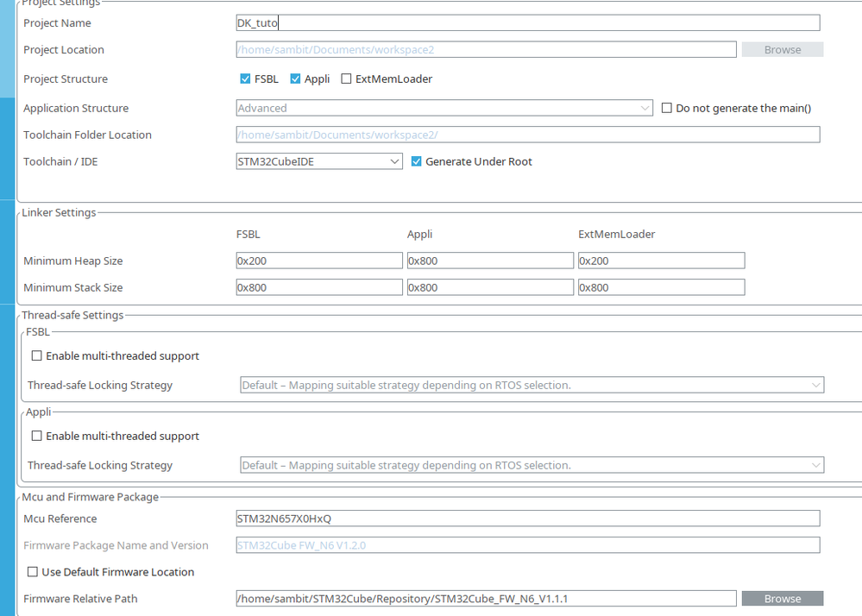Click the Firmware Relative Path text field

pos(486,599)
